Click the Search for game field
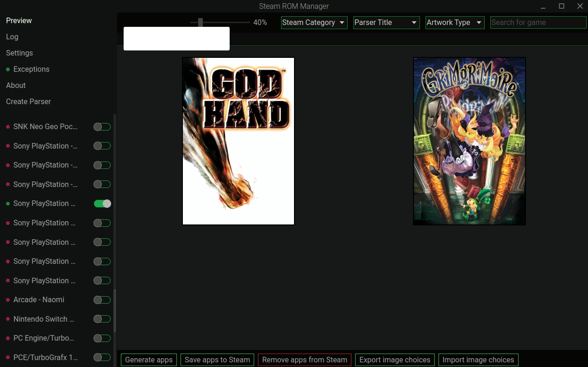 point(538,23)
